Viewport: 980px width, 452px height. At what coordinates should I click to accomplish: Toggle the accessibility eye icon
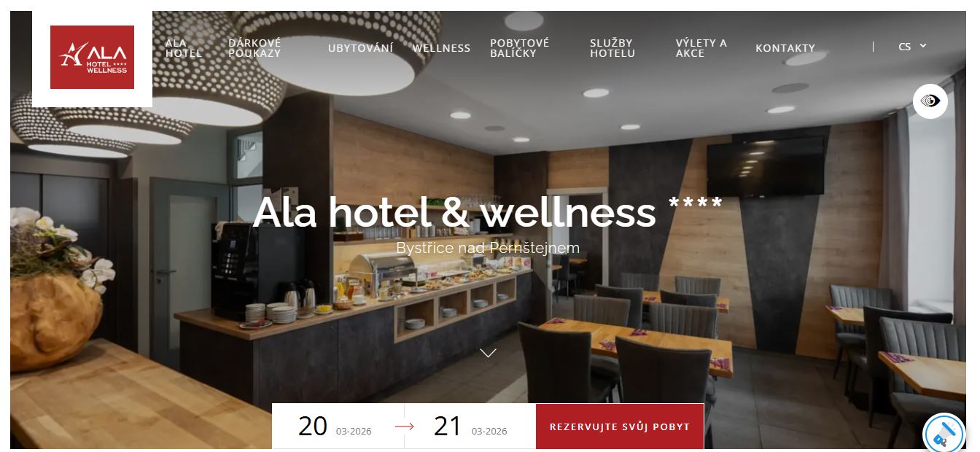[x=930, y=101]
